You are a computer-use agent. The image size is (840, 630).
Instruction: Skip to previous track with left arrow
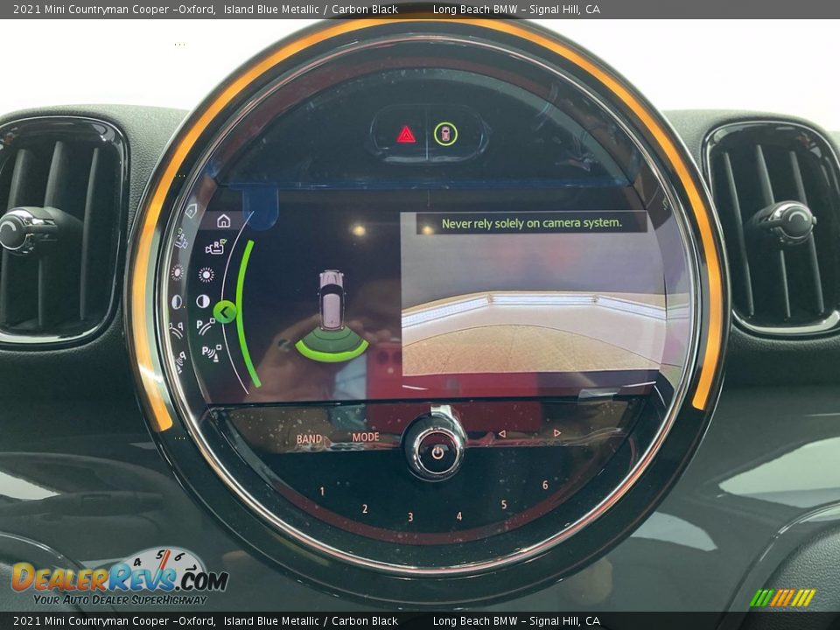click(x=501, y=433)
